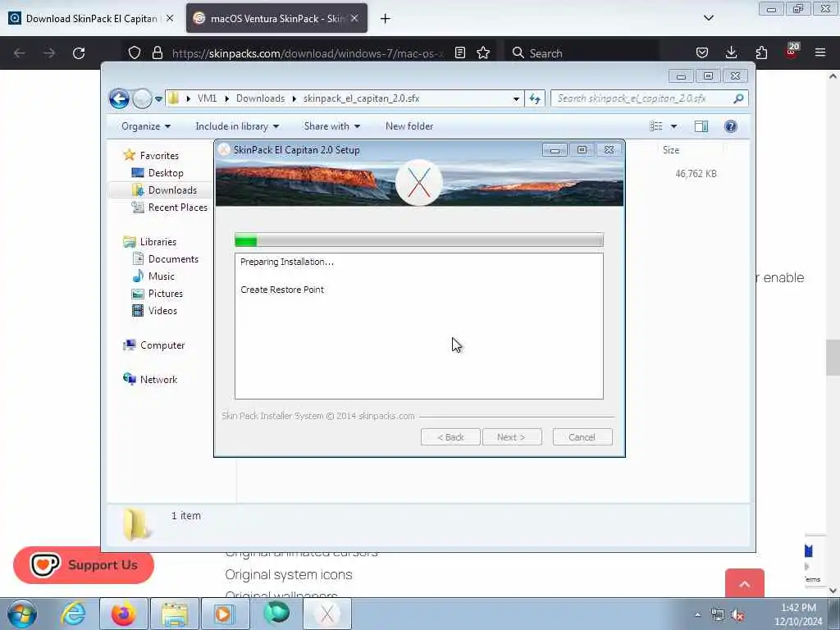840x630 pixels.
Task: Open Windows Media Player taskbar icon
Action: [225, 614]
